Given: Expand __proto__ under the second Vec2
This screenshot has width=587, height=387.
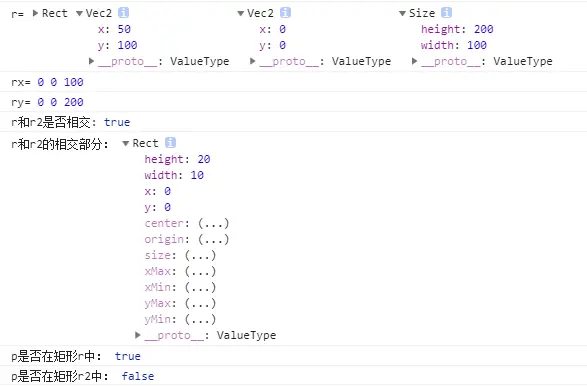Looking at the screenshot, I should (x=253, y=61).
